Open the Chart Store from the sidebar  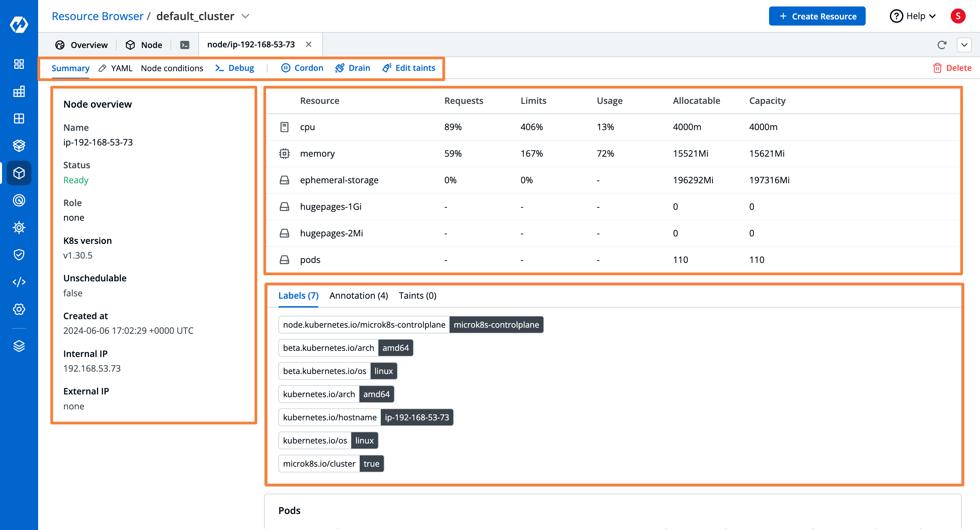point(19,145)
